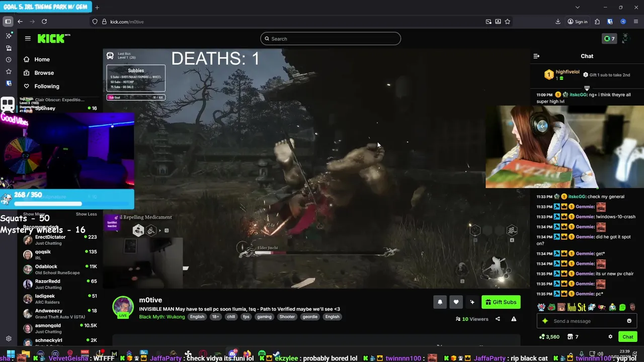Send message with Chat button

coord(627,337)
